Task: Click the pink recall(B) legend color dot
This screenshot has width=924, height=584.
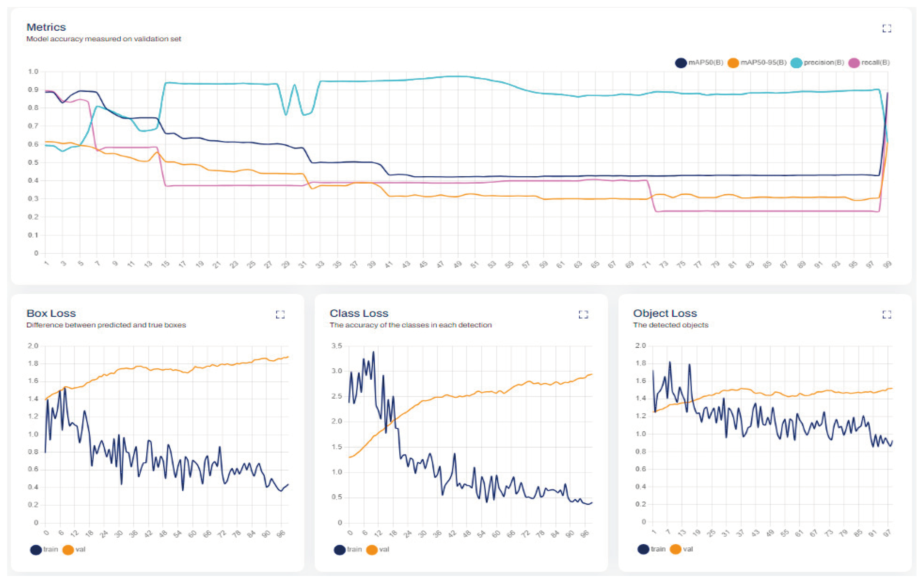Action: coord(854,63)
